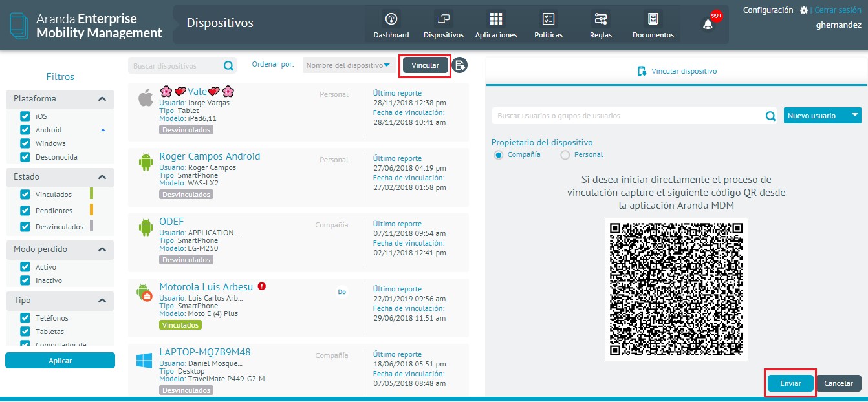This screenshot has width=868, height=402.
Task: Click the Windows icon on LAPTOP-MQ7B9M48
Action: click(144, 361)
